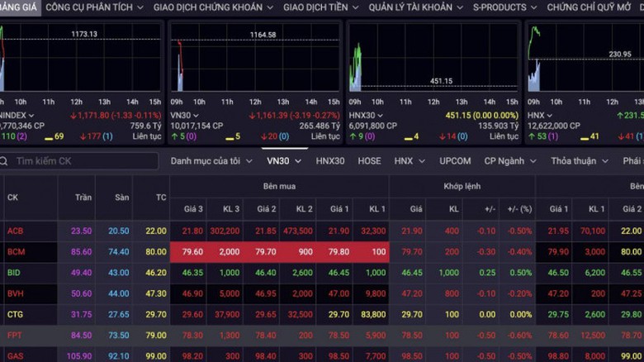This screenshot has width=644, height=362.
Task: Expand the Danh mục của tôi dropdown
Action: click(211, 161)
